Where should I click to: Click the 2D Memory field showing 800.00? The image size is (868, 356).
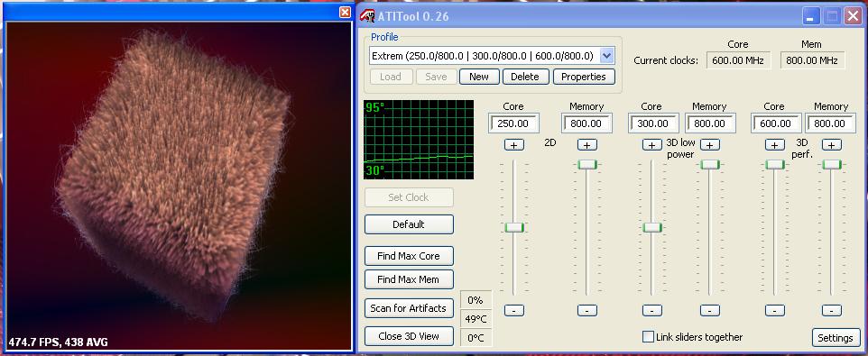click(586, 123)
